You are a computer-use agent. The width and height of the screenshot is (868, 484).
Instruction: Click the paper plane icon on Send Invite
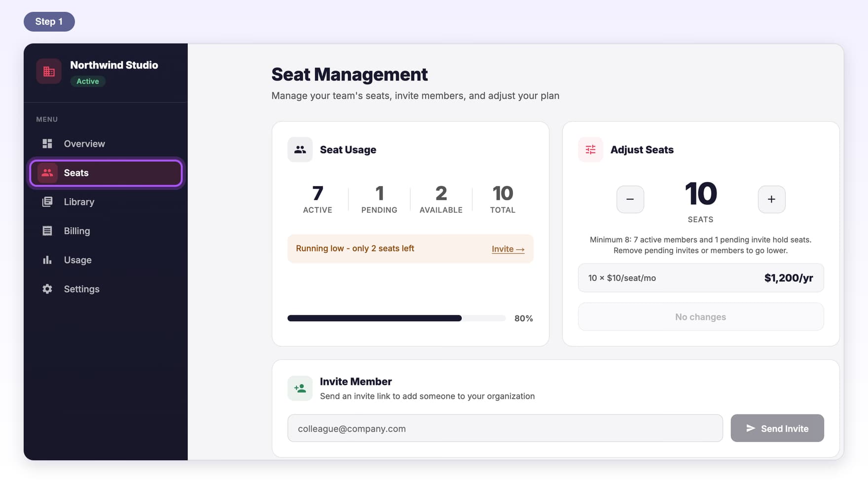point(751,428)
